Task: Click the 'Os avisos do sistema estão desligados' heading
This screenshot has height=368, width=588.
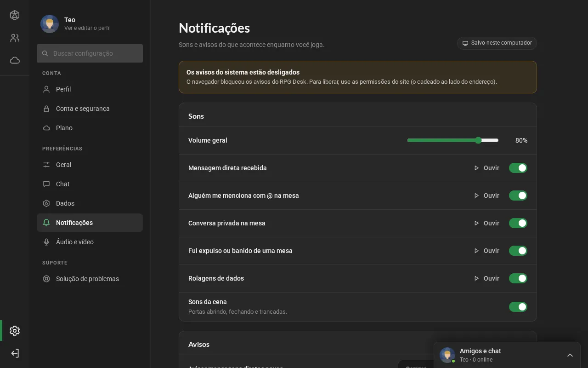Action: [243, 72]
